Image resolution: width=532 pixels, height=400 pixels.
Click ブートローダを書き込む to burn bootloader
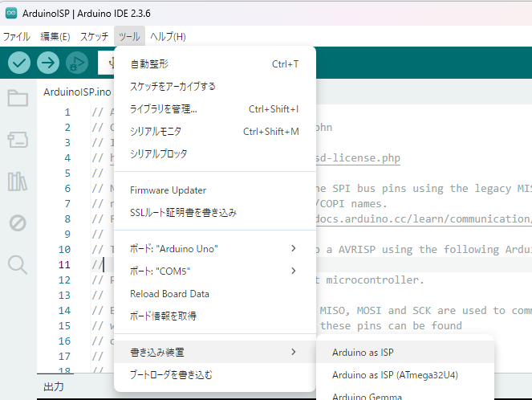[171, 374]
